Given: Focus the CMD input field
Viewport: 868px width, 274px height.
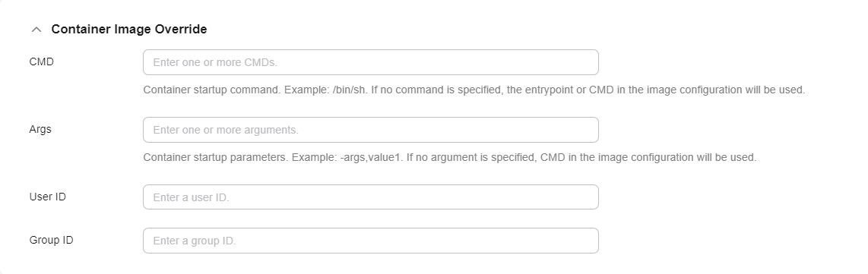Looking at the screenshot, I should (370, 62).
